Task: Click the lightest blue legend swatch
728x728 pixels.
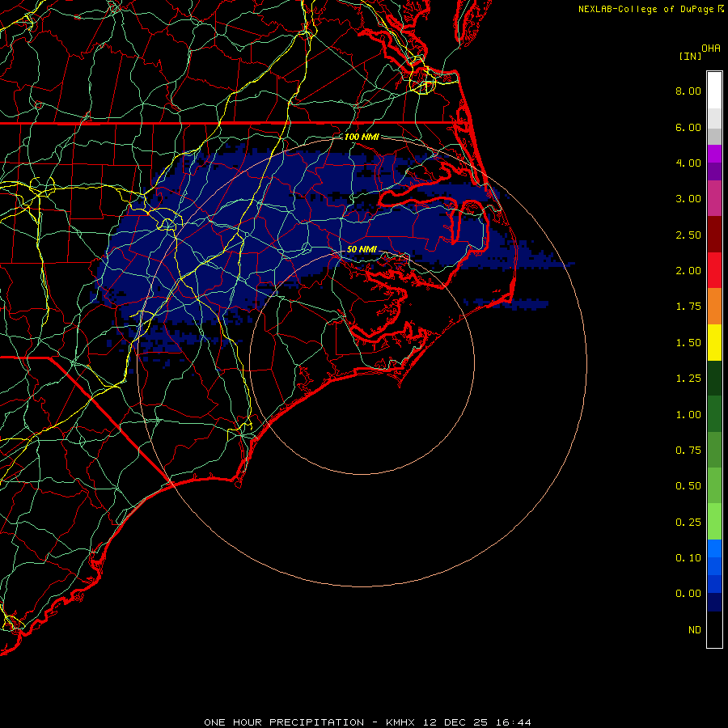Action: 714,548
